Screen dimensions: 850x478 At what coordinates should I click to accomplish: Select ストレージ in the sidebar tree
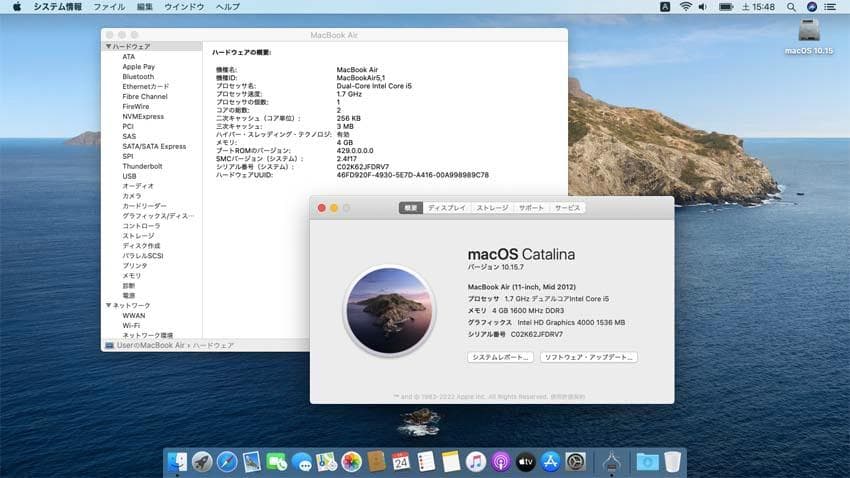click(x=138, y=236)
